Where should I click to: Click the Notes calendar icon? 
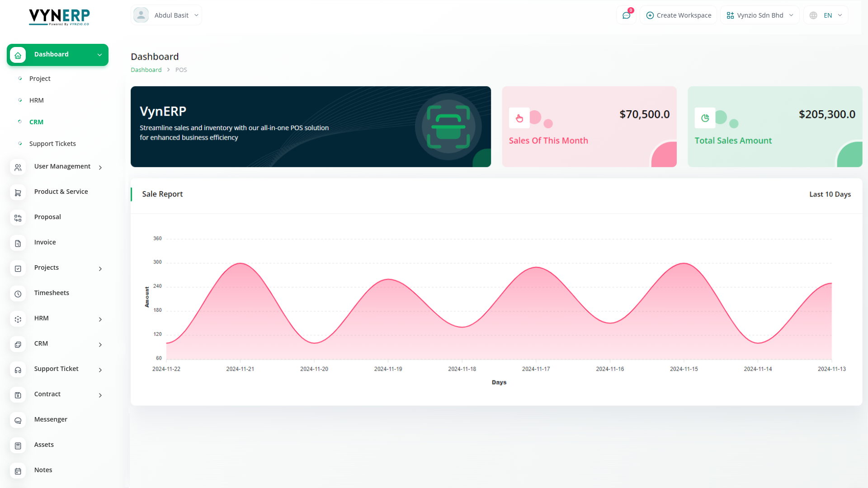pyautogui.click(x=18, y=471)
